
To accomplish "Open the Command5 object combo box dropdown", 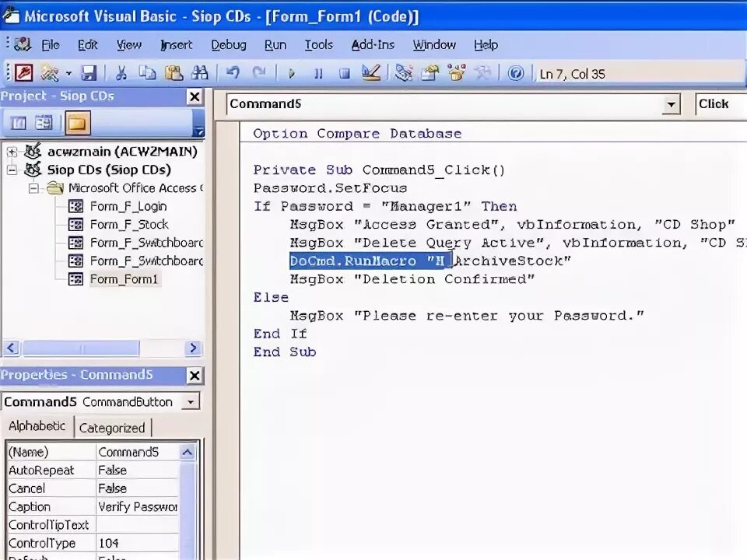I will pos(671,104).
